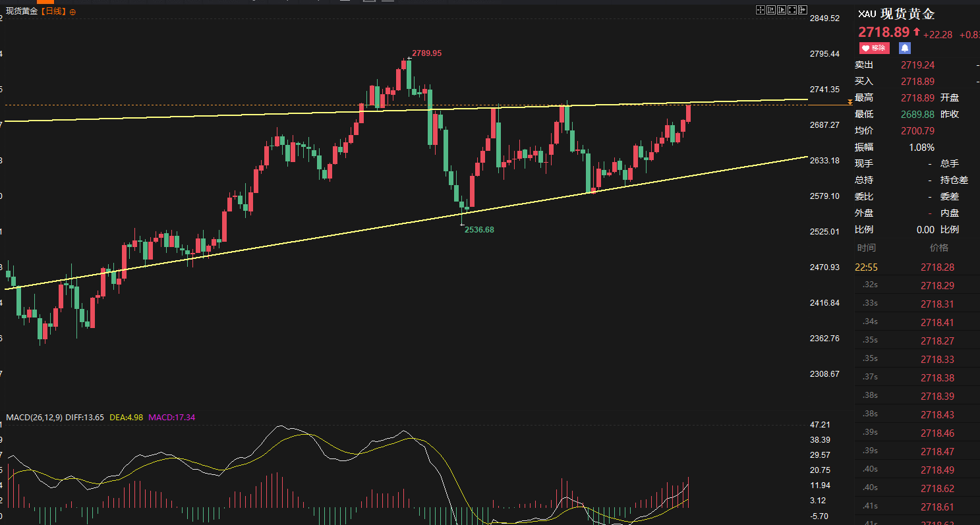Click the small arrow marker on current price line
The image size is (980, 525).
pos(850,102)
